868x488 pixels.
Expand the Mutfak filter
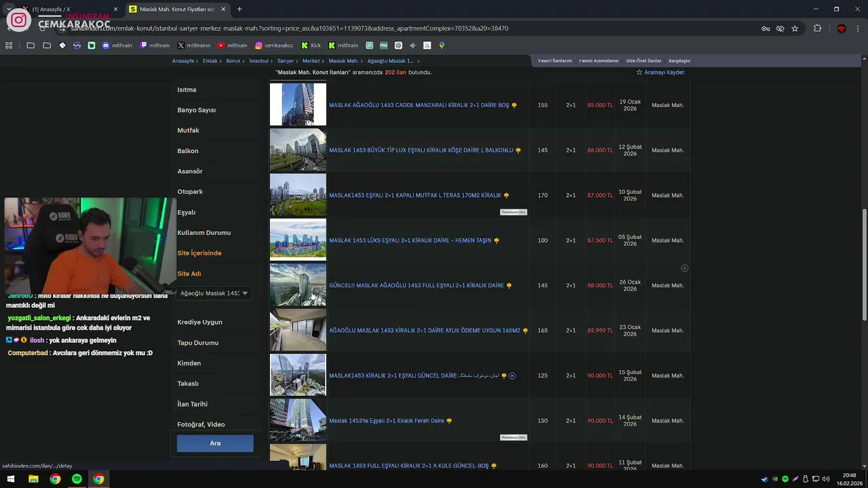click(x=188, y=130)
